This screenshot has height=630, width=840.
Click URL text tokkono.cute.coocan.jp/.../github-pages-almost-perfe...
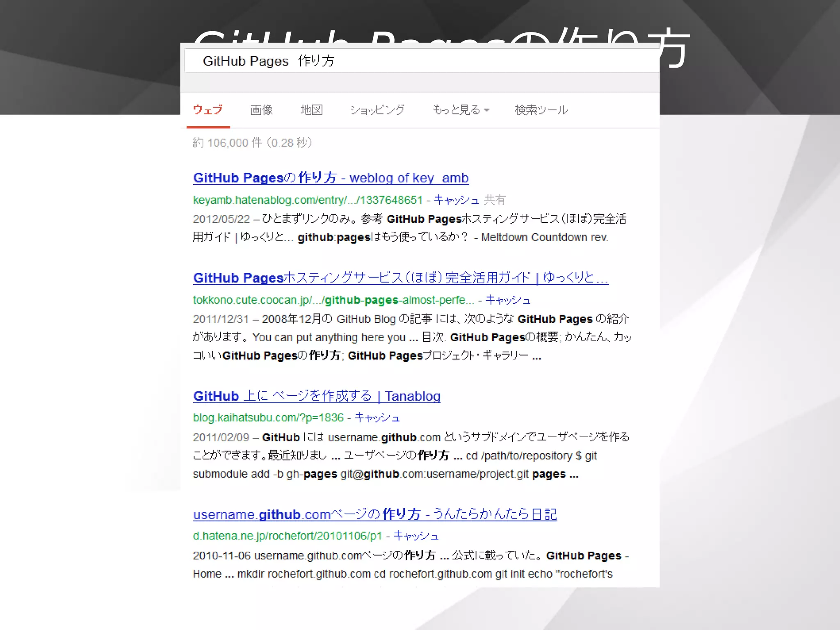[x=333, y=300]
